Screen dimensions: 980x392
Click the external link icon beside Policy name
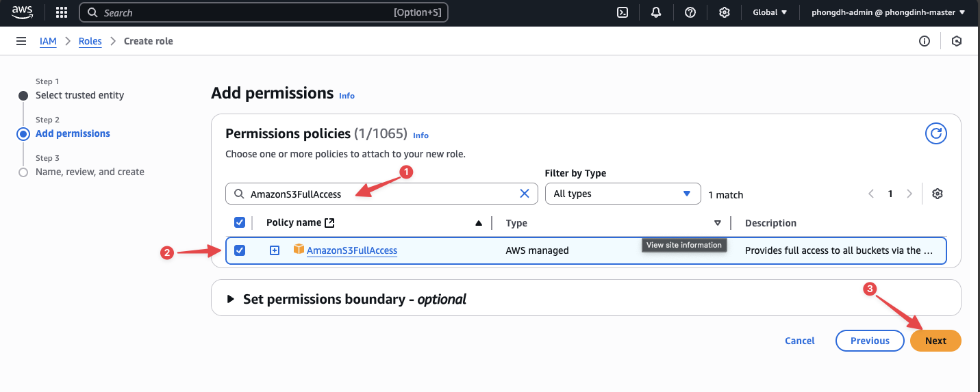[x=329, y=223]
